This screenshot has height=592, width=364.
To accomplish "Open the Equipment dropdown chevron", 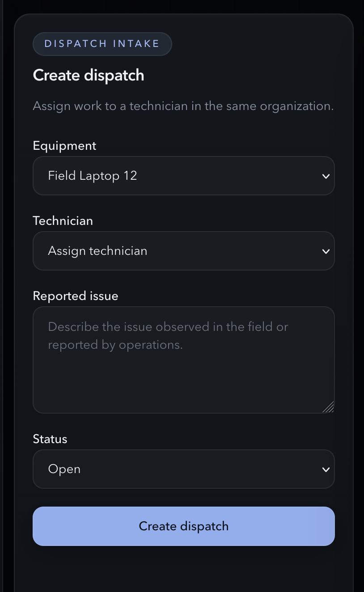I will click(x=326, y=176).
